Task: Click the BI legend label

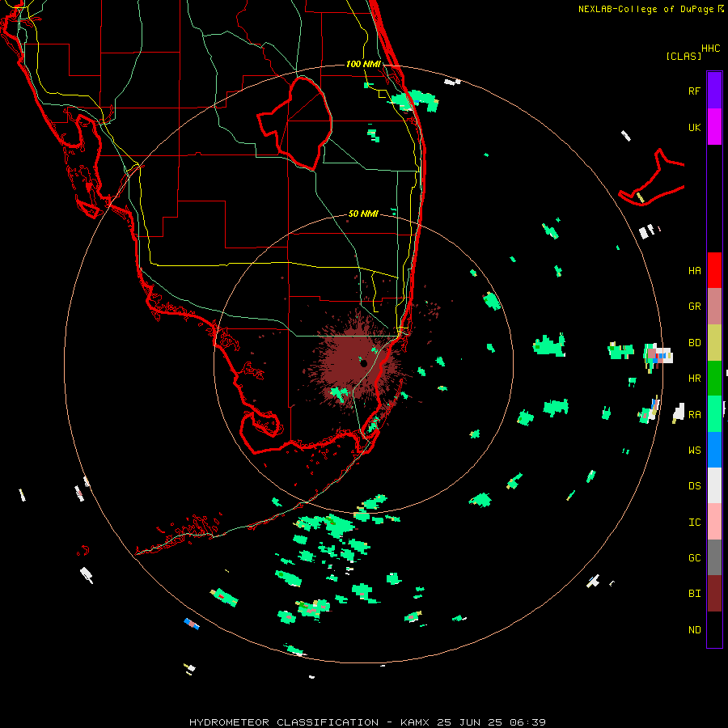Action: point(694,594)
